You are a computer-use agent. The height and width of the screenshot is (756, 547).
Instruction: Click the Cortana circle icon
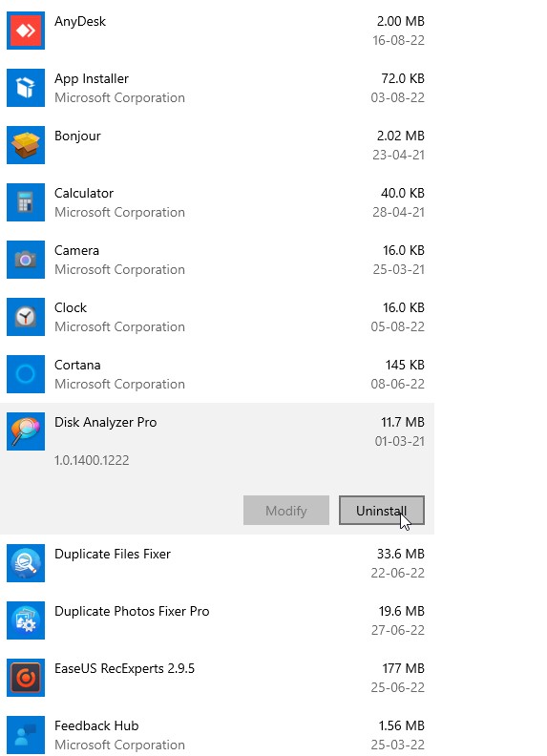point(26,374)
